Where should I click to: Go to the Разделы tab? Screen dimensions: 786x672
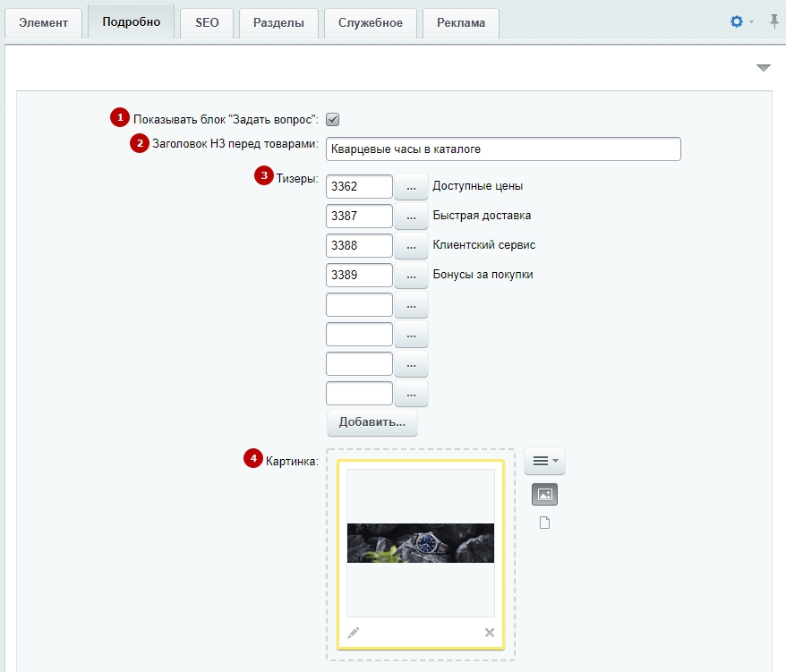pos(278,22)
